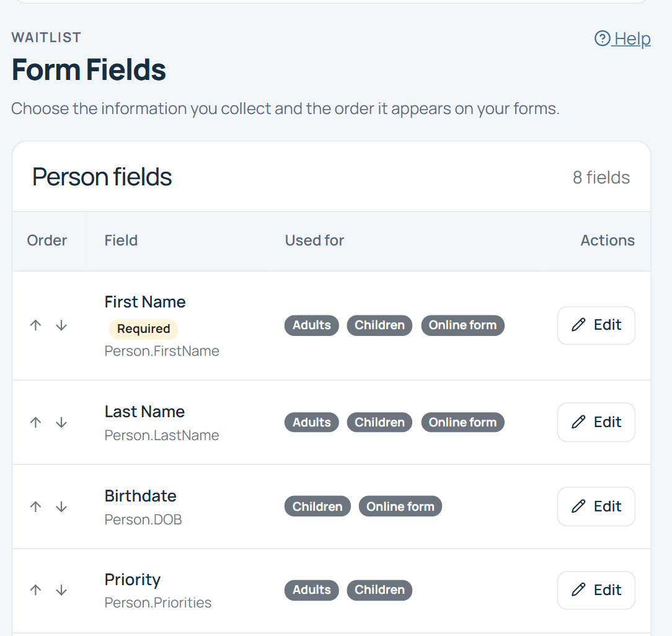Click the Children tag for Last Name

coord(380,422)
